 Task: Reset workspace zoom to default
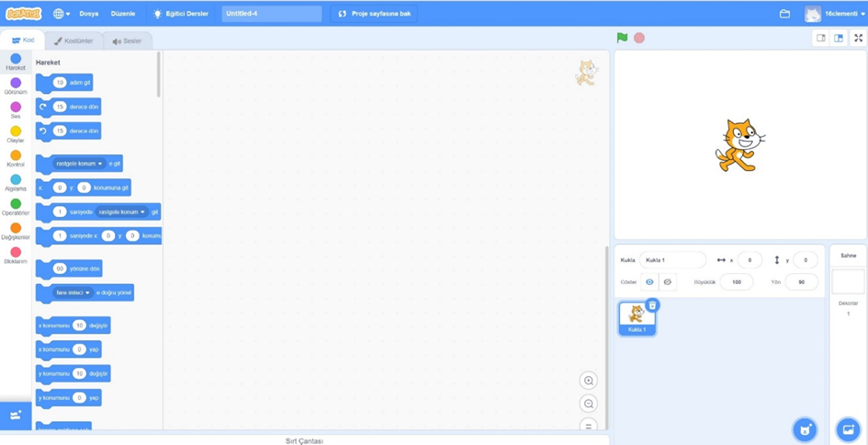589,425
